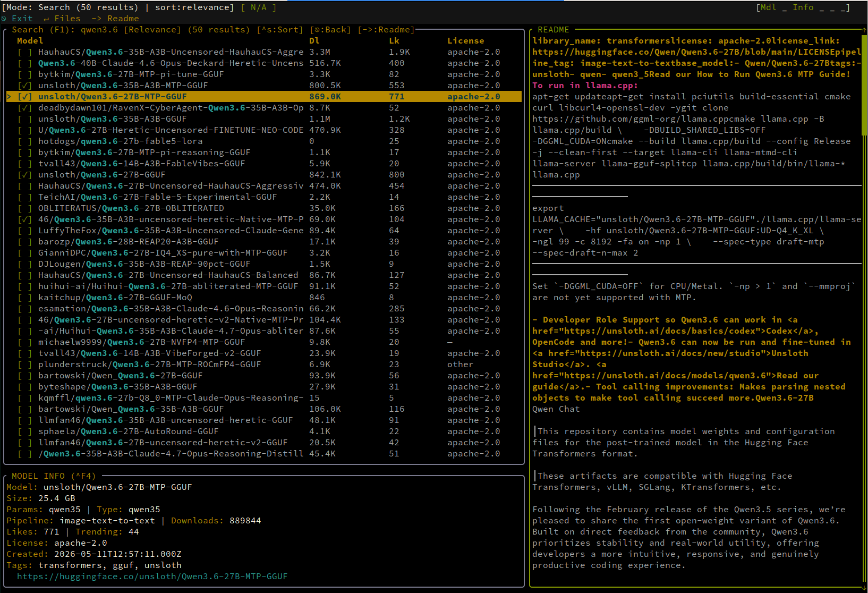This screenshot has width=868, height=593.
Task: Select barozp/Qwen3.6-28B-REAP20-A3B-GGUF row
Action: pos(264,242)
